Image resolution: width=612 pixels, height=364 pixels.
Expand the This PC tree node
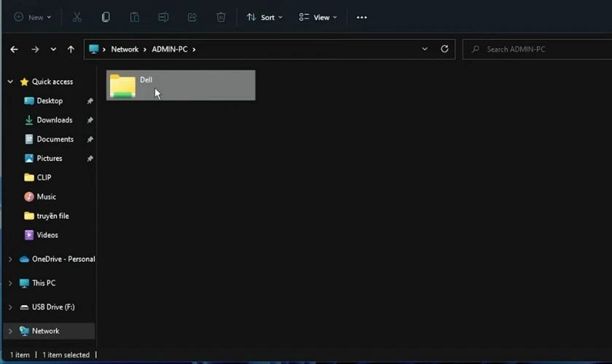[x=9, y=282]
